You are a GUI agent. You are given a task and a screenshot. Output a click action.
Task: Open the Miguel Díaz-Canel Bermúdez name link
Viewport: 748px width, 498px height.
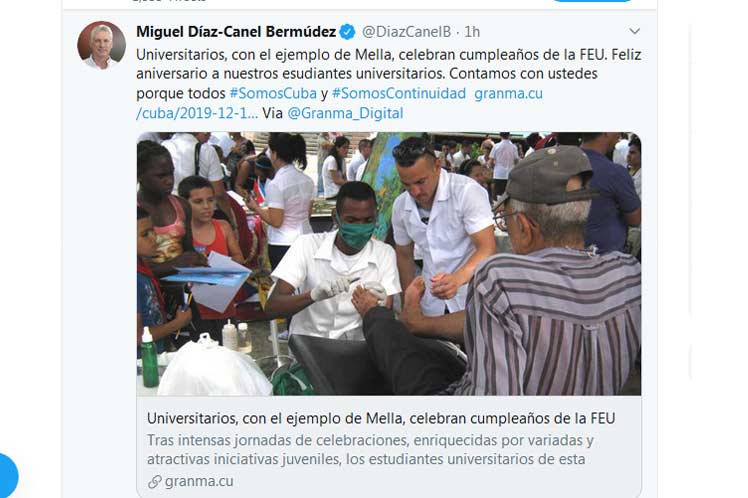236,32
